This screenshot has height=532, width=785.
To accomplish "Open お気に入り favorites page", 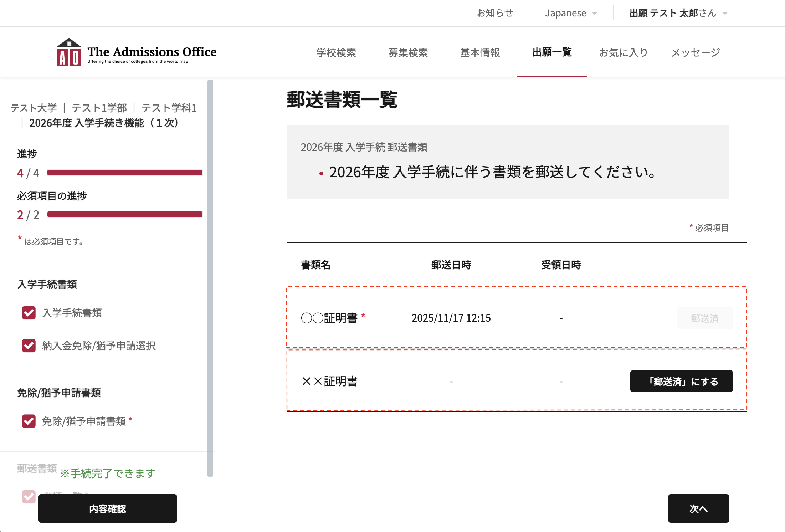I will tap(623, 52).
